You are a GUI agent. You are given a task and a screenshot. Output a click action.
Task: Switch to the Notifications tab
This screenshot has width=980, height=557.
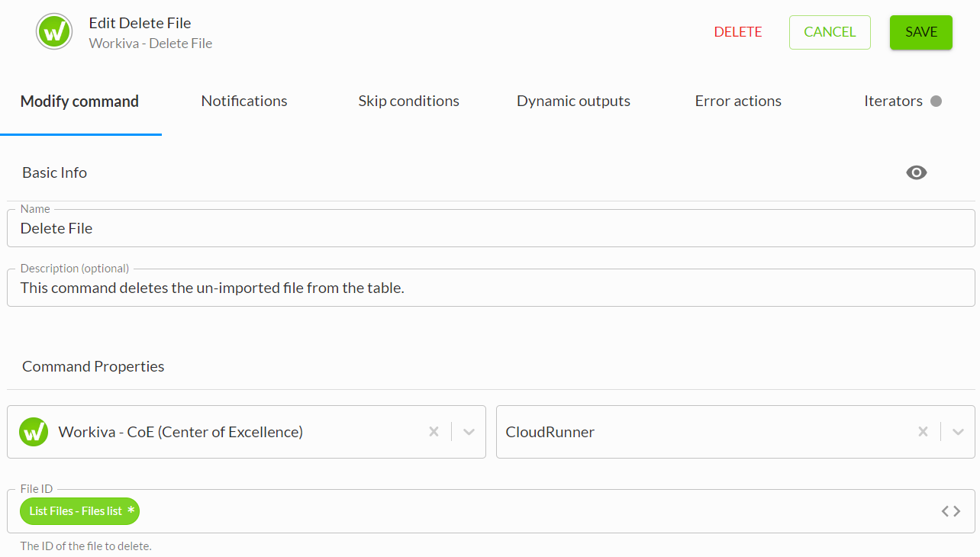[x=244, y=101]
